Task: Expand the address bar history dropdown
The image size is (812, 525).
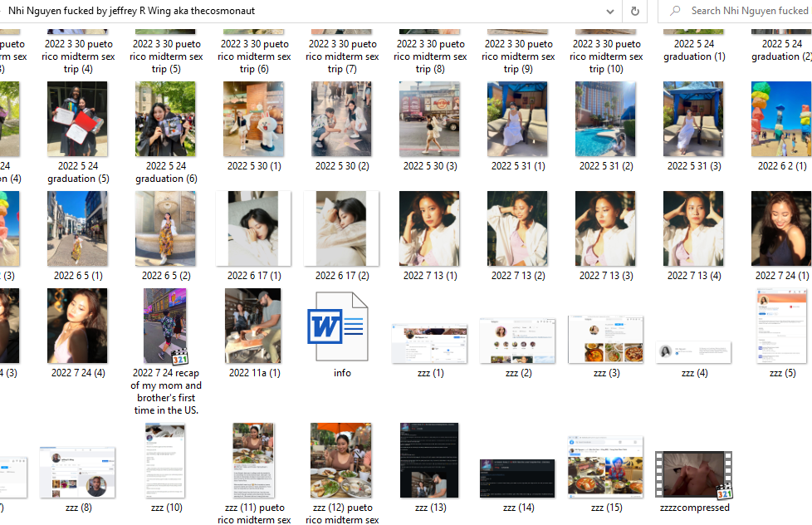Action: tap(610, 11)
